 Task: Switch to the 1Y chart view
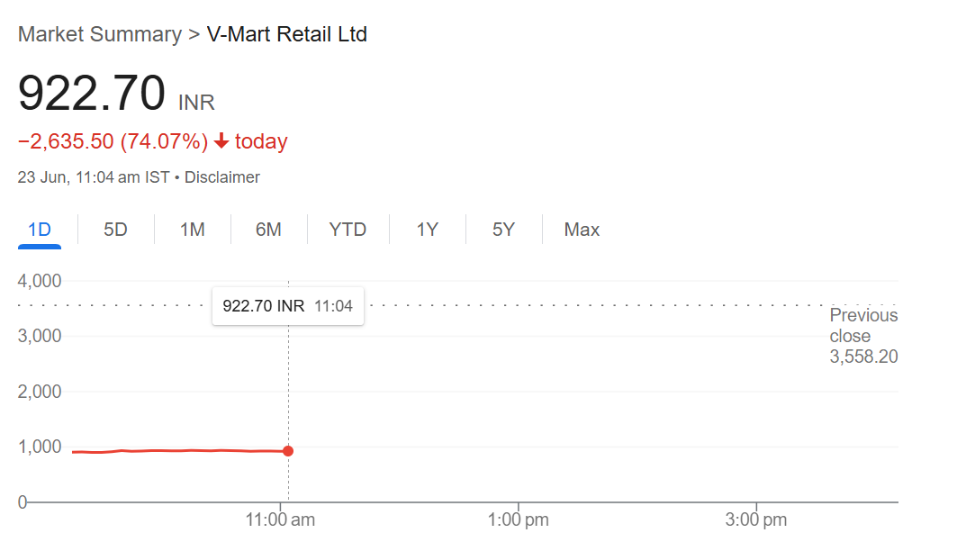428,230
